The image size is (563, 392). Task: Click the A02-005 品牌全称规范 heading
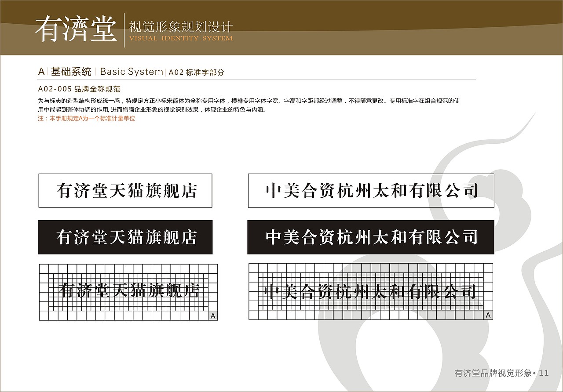coord(79,88)
